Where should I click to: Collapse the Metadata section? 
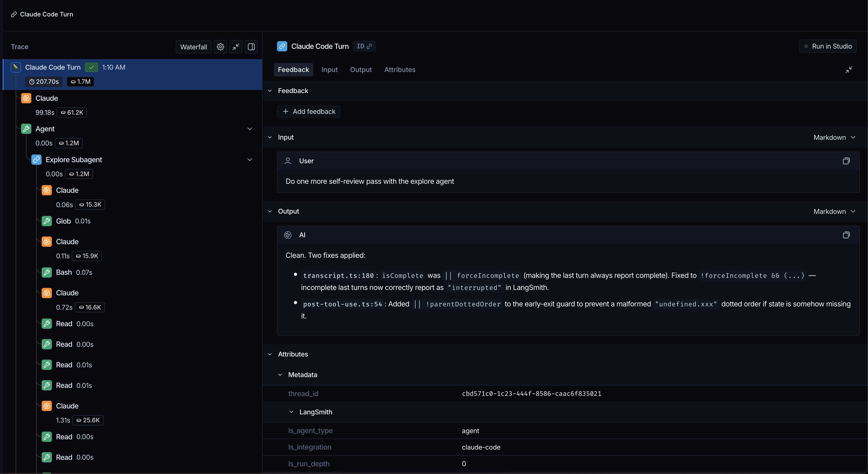tap(280, 375)
